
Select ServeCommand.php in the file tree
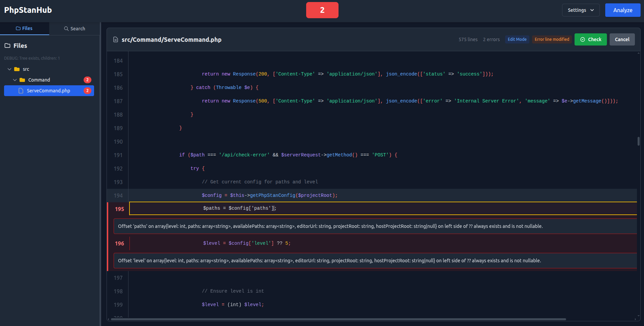point(49,91)
